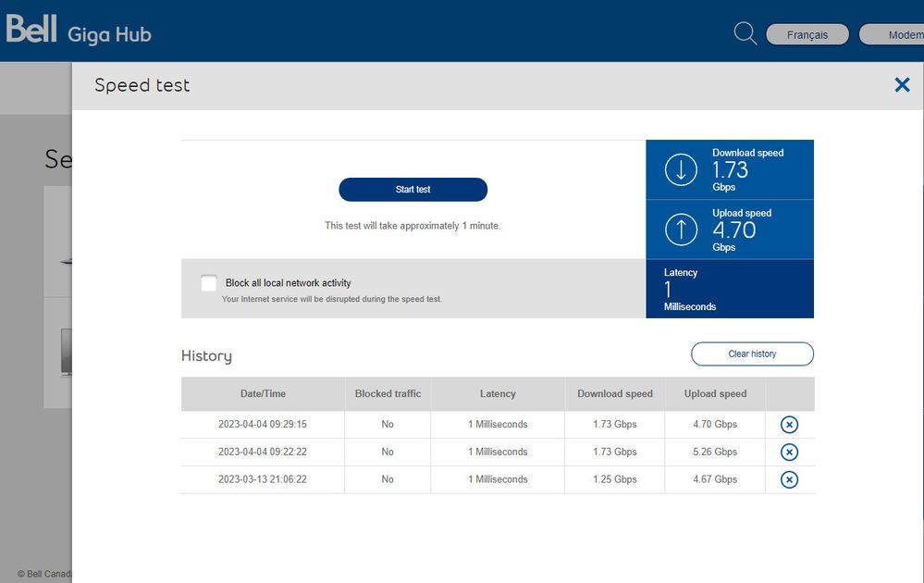Select the 2023-04-04 09:29:15 date cell

point(263,425)
